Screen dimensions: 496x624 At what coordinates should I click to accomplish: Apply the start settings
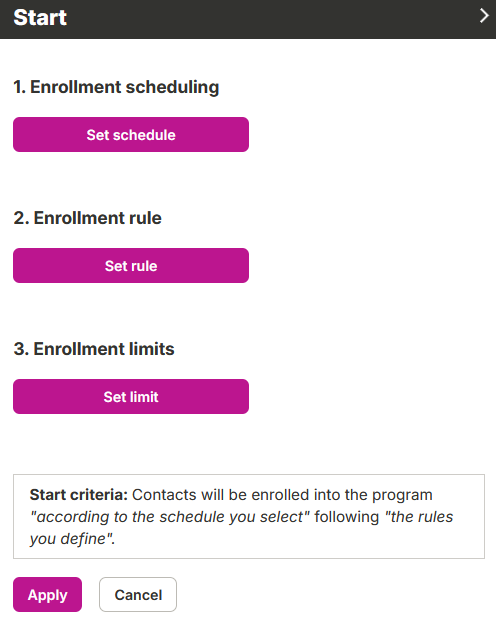pyautogui.click(x=47, y=595)
